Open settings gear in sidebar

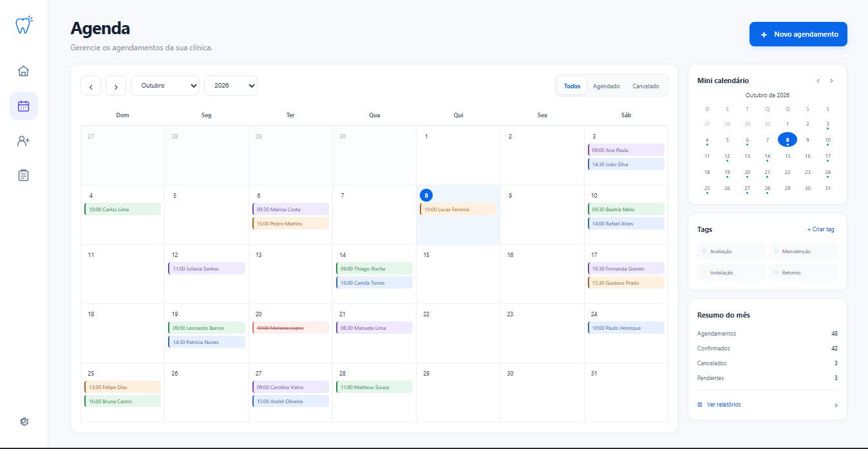(x=24, y=421)
